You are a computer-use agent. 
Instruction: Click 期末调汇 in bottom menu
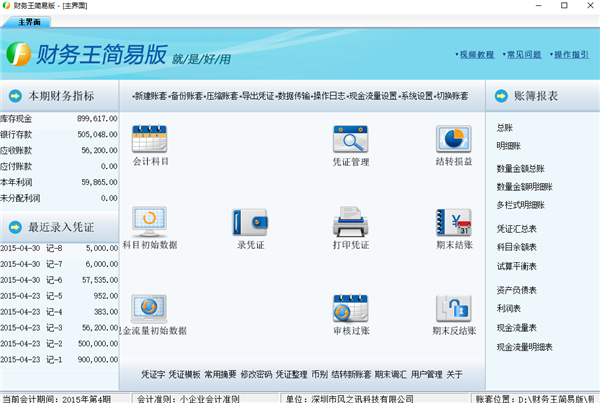(391, 374)
